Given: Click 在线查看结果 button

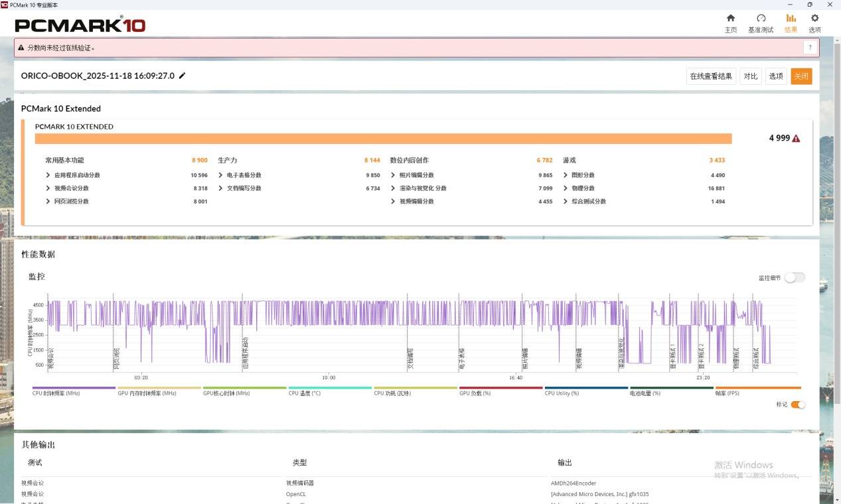Looking at the screenshot, I should coord(710,76).
